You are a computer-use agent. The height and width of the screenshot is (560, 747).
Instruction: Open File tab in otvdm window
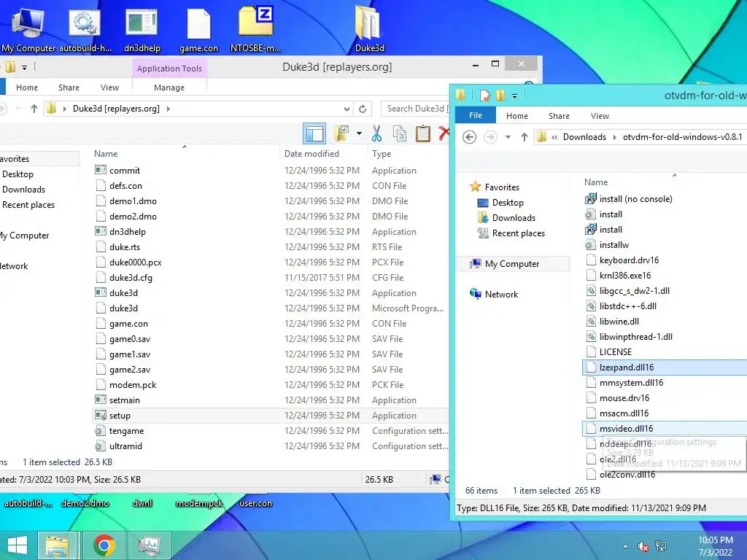tap(476, 115)
